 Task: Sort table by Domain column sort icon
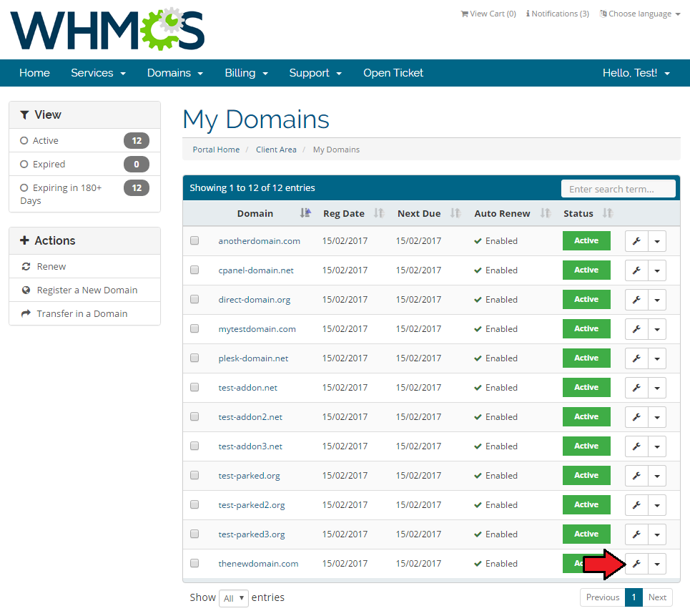tap(305, 213)
